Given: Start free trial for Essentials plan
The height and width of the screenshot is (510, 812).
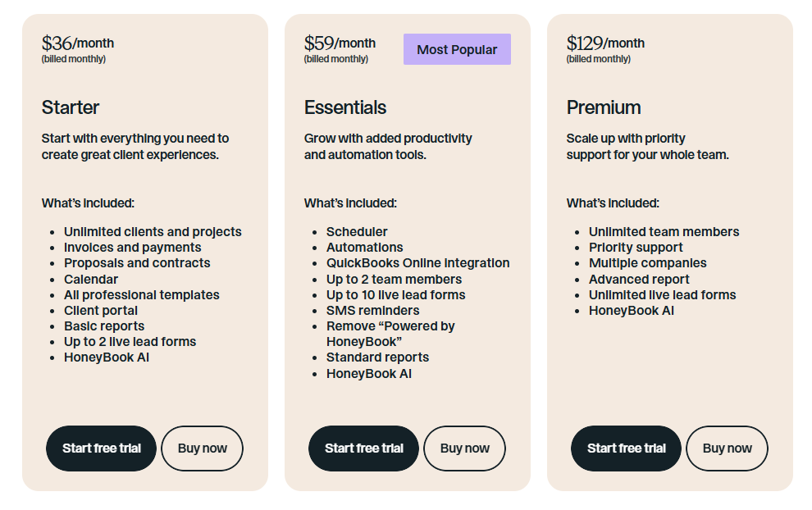Looking at the screenshot, I should click(x=363, y=449).
